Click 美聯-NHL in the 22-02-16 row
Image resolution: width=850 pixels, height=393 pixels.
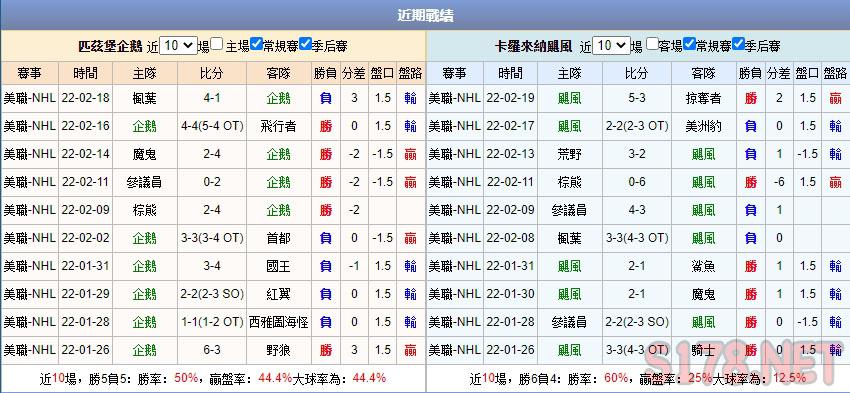[30, 126]
